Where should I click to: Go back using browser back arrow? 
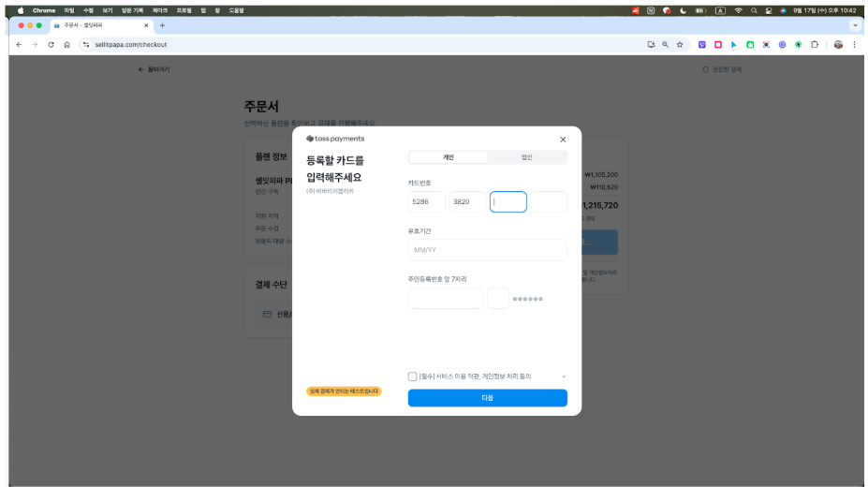click(x=20, y=45)
